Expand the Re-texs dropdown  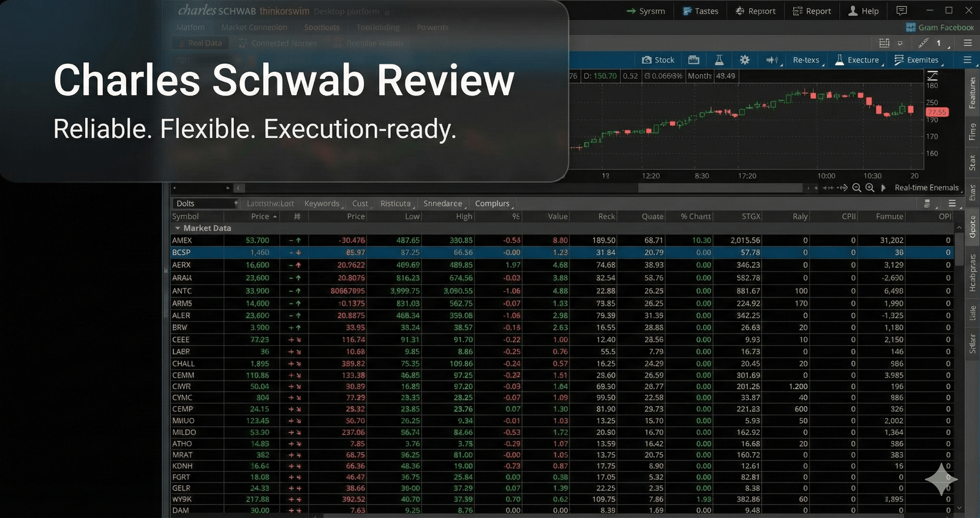(x=808, y=60)
